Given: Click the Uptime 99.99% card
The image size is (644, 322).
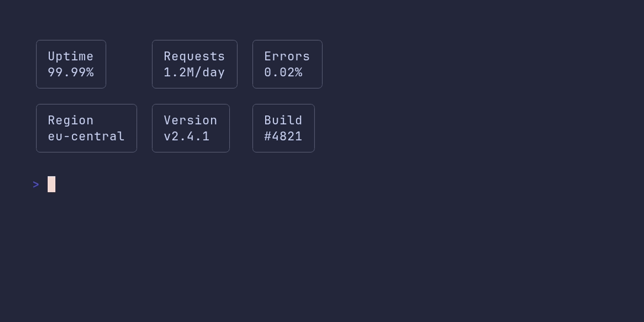Looking at the screenshot, I should point(71,64).
